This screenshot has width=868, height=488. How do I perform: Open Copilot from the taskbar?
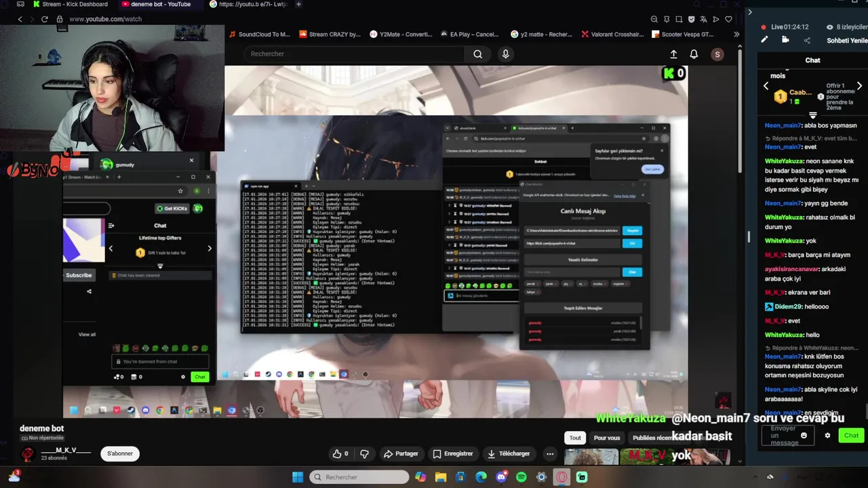coord(421,477)
